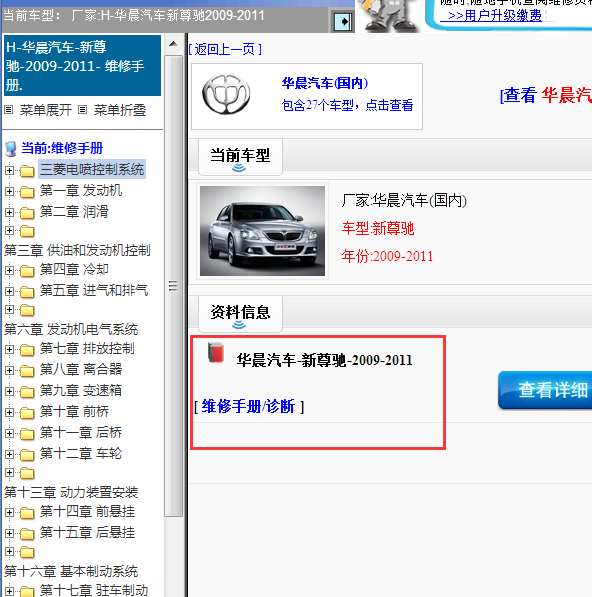This screenshot has width=592, height=597.
Task: Click the sidebar vertical scrollbar thumb
Action: tap(173, 286)
